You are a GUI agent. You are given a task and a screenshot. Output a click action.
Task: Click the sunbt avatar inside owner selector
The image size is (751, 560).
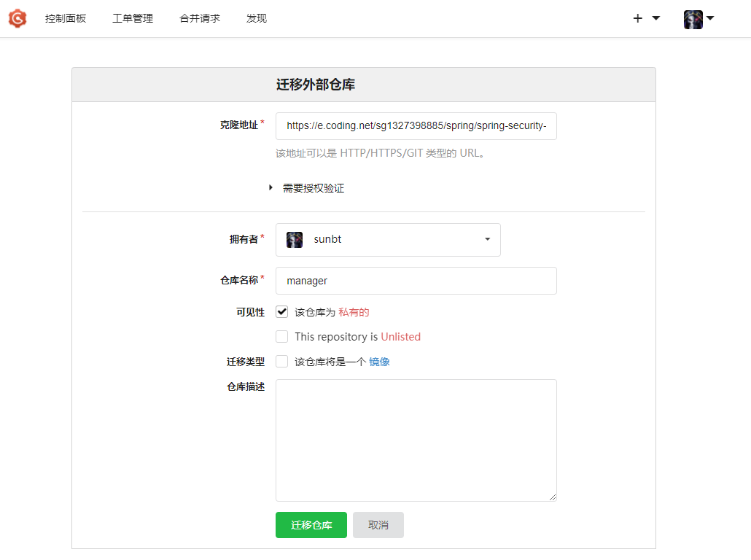(294, 239)
